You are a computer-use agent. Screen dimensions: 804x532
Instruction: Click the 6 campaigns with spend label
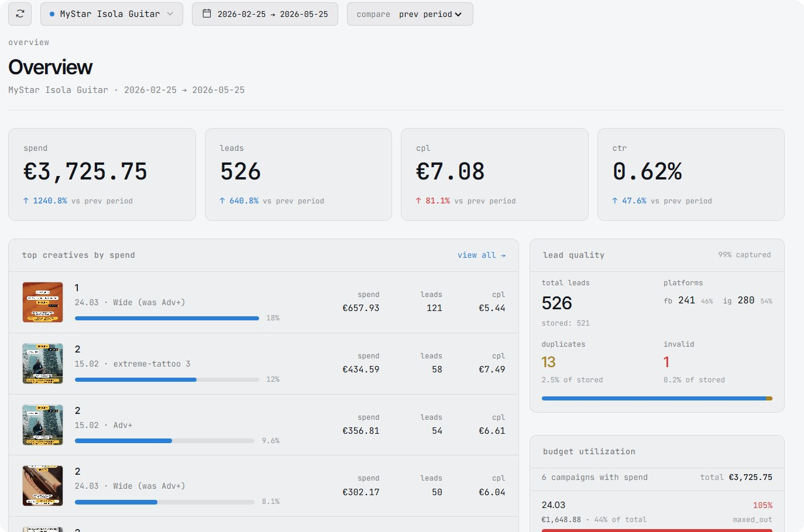(x=595, y=478)
